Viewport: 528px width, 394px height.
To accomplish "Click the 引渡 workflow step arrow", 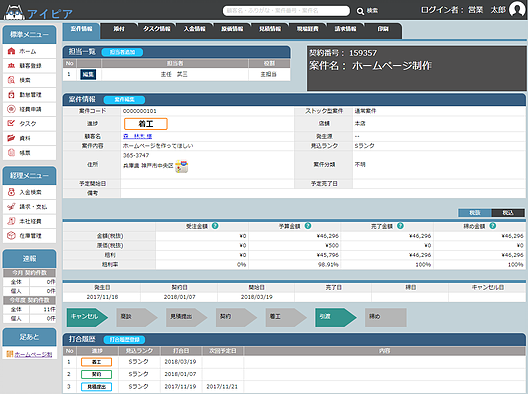I will (x=335, y=317).
